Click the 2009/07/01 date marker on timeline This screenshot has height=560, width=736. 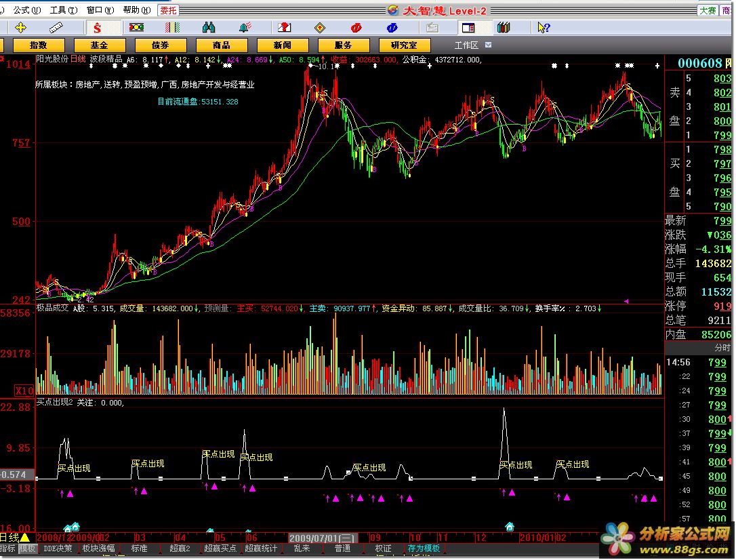pos(322,538)
